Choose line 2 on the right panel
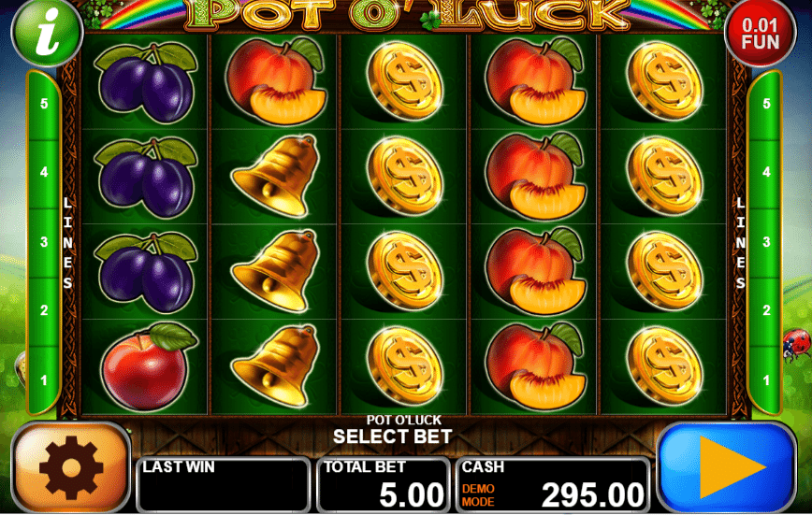This screenshot has height=515, width=812. click(x=766, y=310)
